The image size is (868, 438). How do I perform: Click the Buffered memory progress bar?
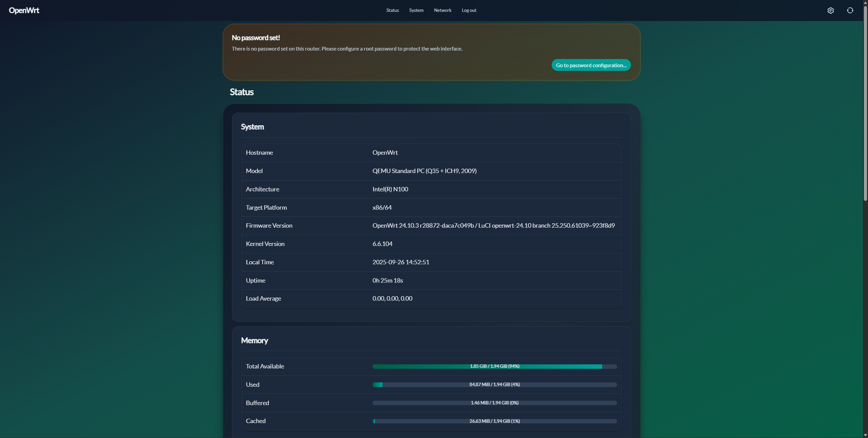[x=494, y=403]
